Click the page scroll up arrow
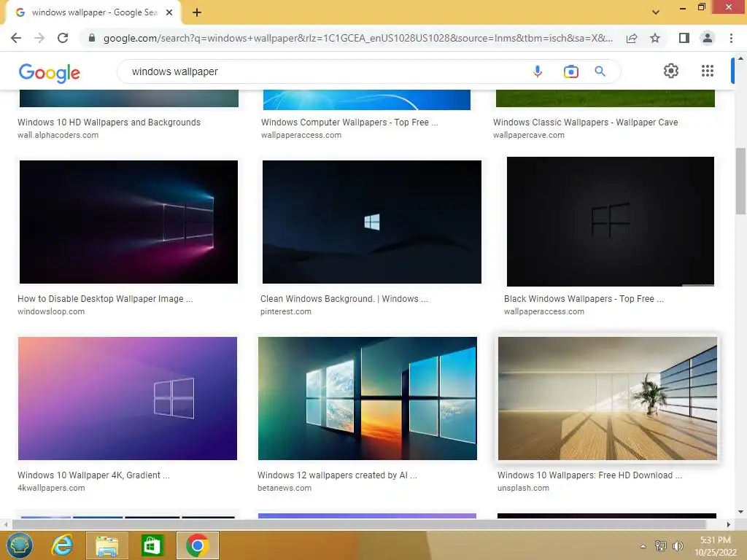747x560 pixels. click(740, 58)
